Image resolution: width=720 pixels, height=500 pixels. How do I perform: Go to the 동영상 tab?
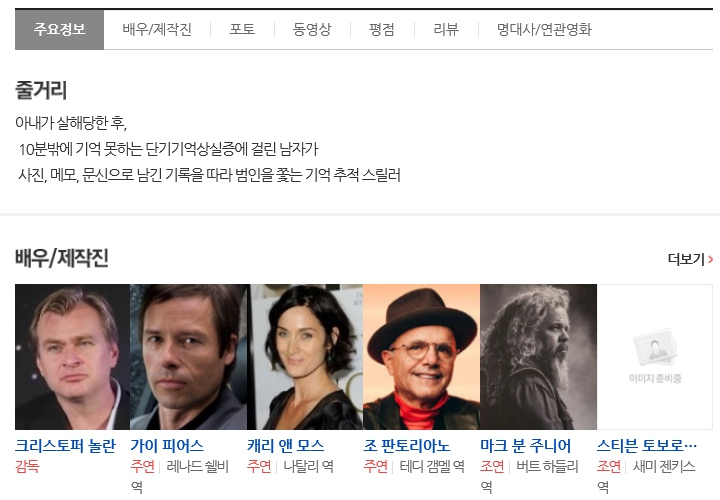pos(312,30)
